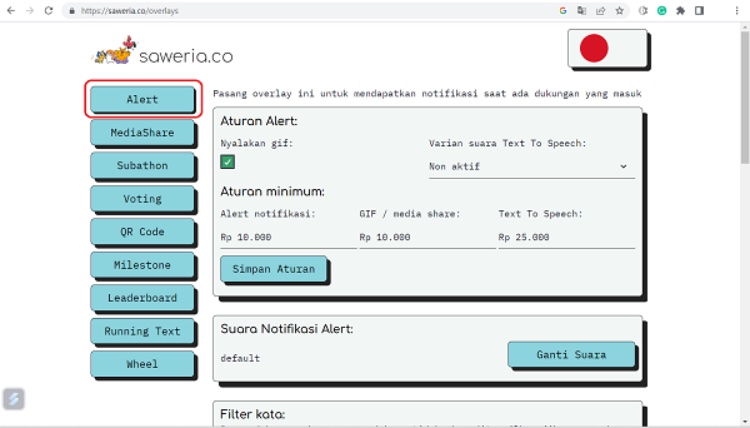Open the Google icon in address bar
This screenshot has width=750, height=428.
(x=563, y=11)
